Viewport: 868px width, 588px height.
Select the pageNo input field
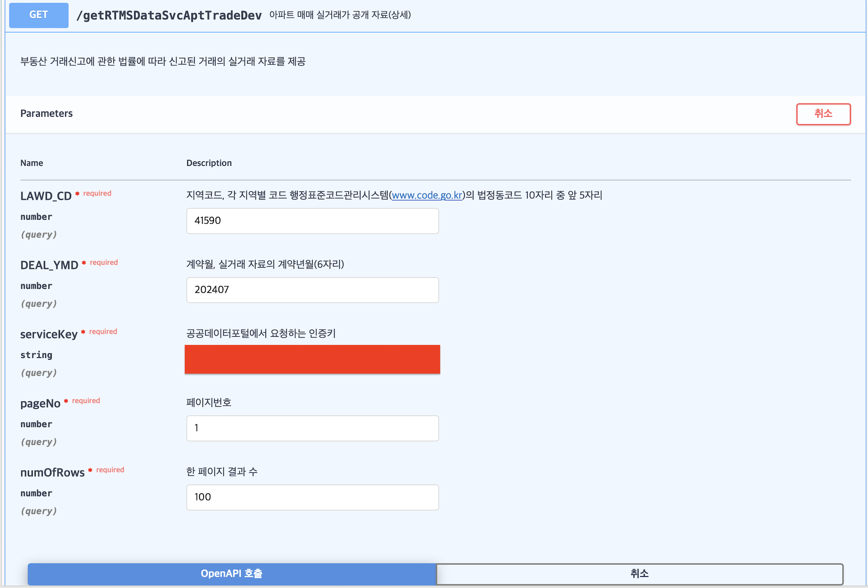click(x=312, y=428)
